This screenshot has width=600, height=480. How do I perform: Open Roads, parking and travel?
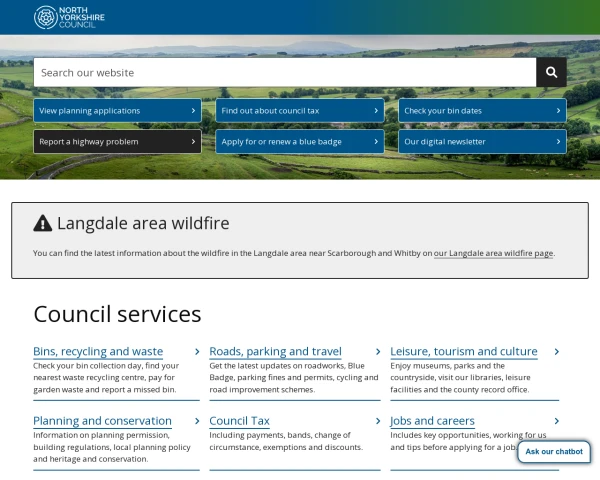[276, 351]
